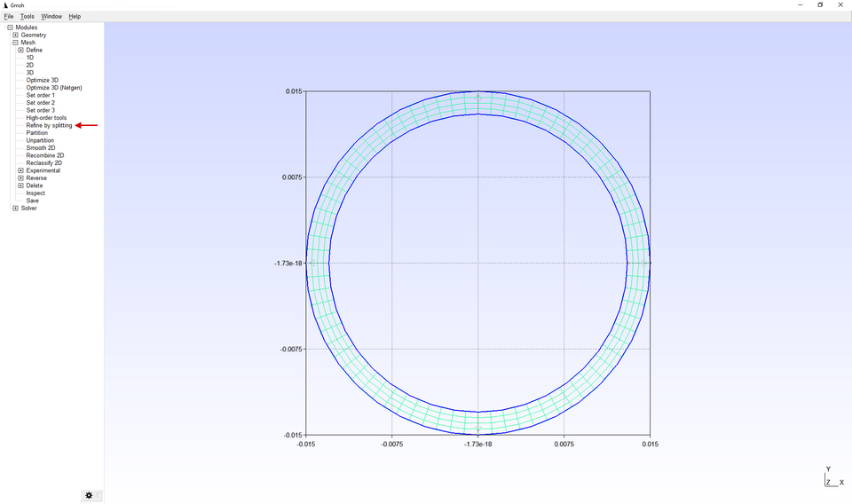The height and width of the screenshot is (504, 852).
Task: Click Optimize 3D (Netgen)
Action: 53,88
